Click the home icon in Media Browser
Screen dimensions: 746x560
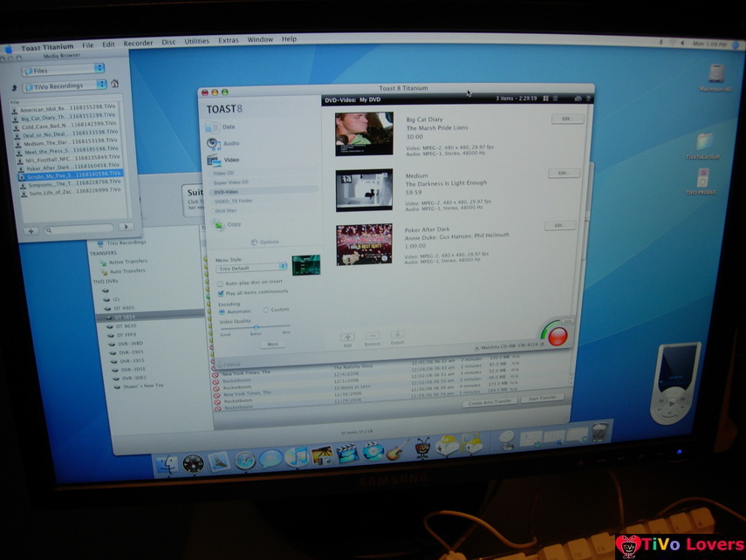(114, 85)
